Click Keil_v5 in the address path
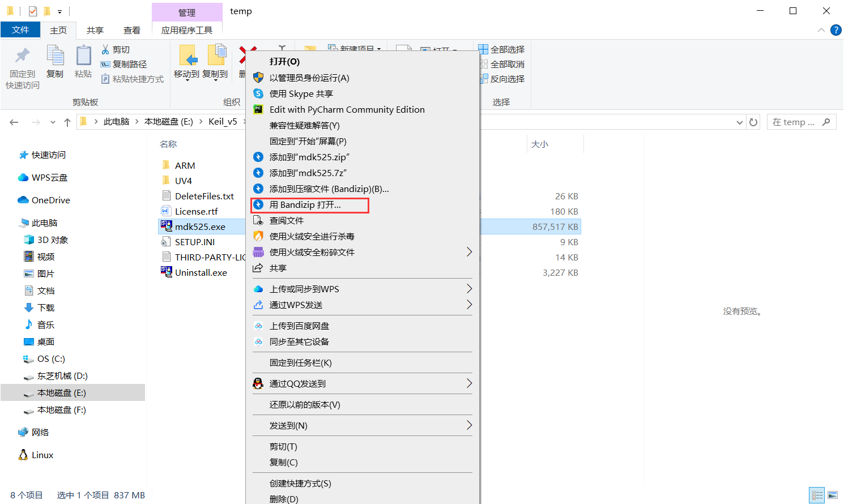The height and width of the screenshot is (504, 844). tap(223, 122)
